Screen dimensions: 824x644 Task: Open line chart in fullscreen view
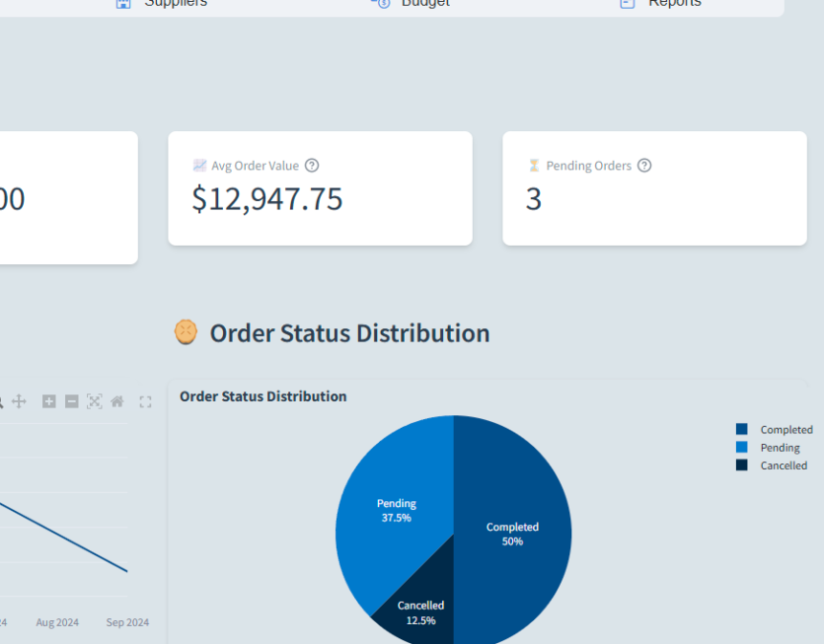145,401
